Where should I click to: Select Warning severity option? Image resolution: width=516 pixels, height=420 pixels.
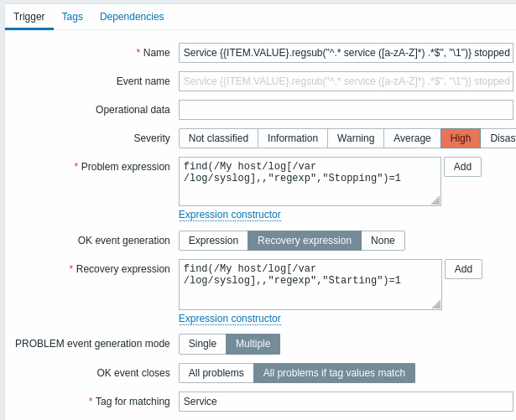click(355, 138)
